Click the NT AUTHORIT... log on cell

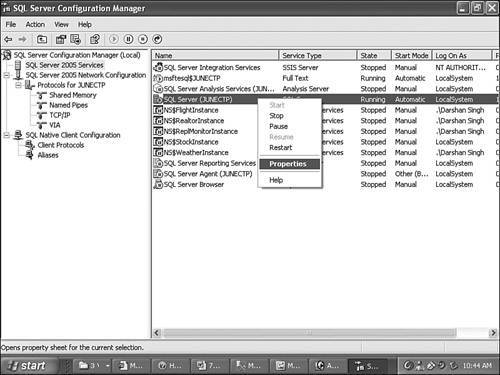coord(460,67)
